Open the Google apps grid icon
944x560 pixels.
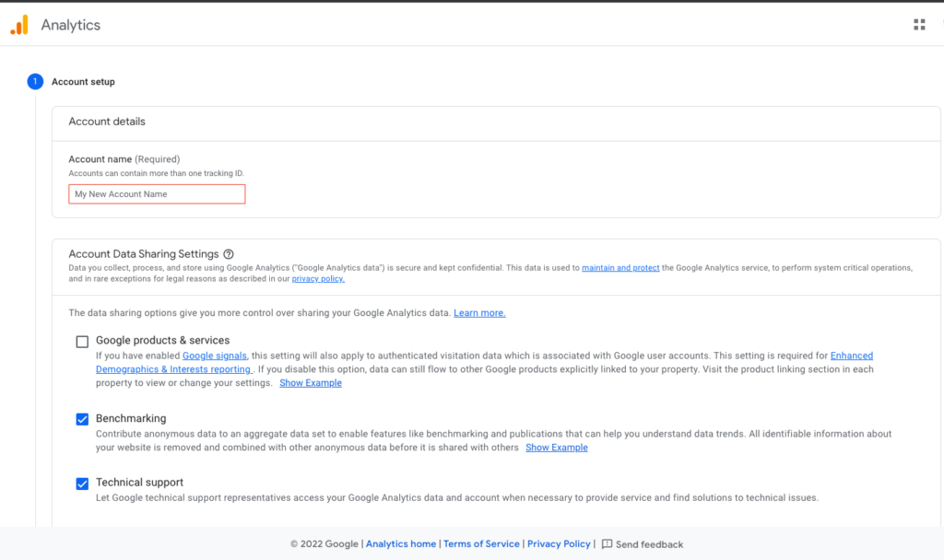click(x=919, y=25)
